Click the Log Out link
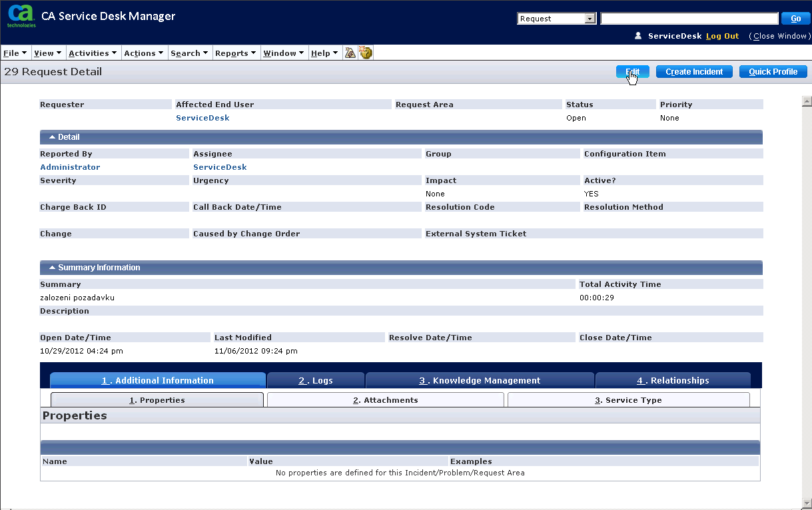 [723, 36]
